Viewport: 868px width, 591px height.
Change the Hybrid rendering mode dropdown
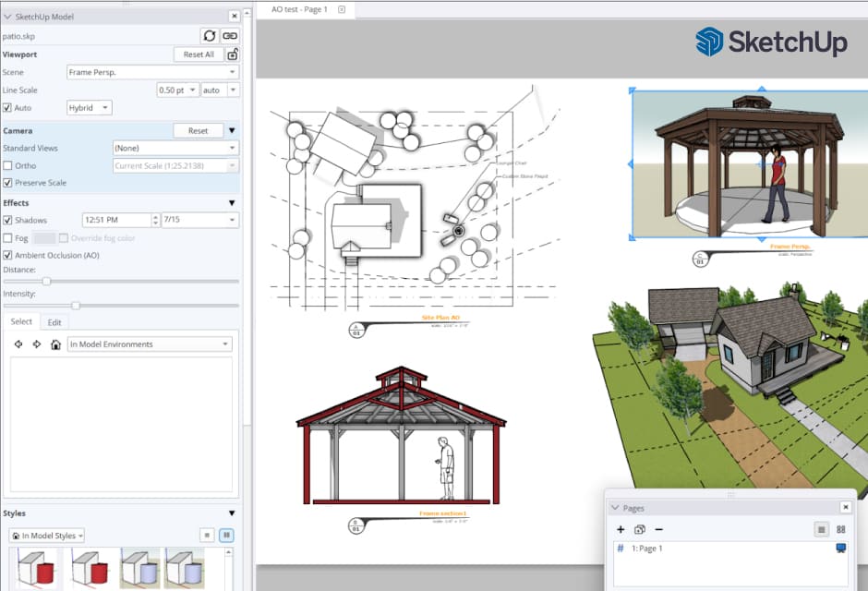(89, 107)
